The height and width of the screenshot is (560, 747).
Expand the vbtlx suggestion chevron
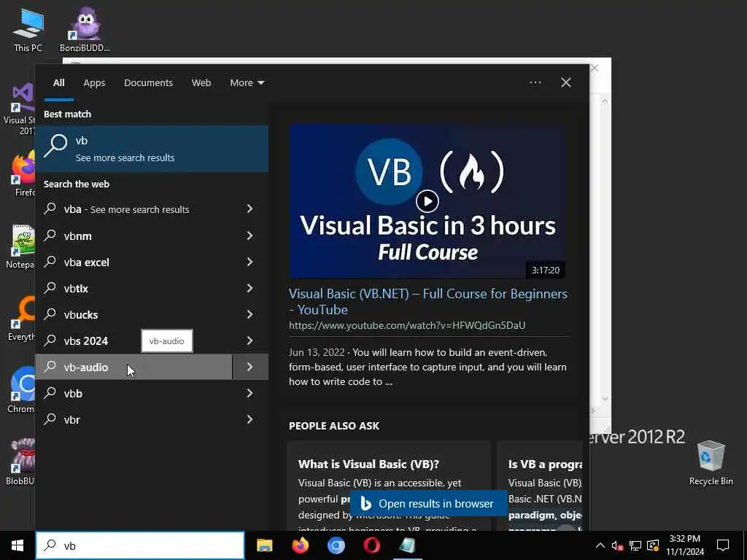[x=250, y=288]
